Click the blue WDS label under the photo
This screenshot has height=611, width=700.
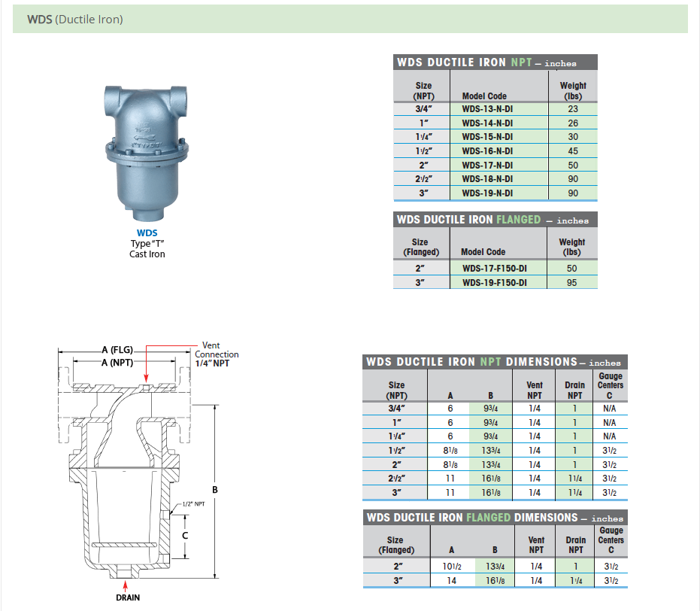[x=147, y=233]
